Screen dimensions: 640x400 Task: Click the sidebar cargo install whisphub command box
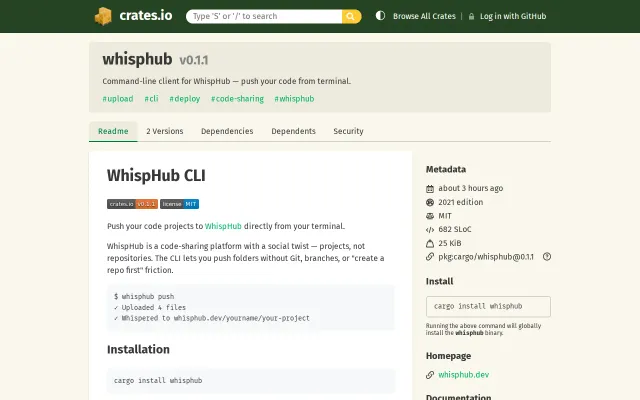488,307
